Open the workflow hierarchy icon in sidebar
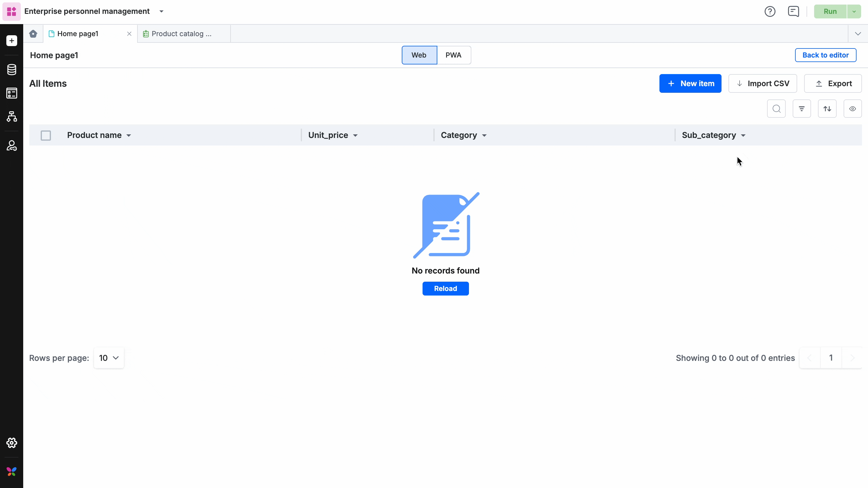The image size is (868, 488). (x=11, y=117)
